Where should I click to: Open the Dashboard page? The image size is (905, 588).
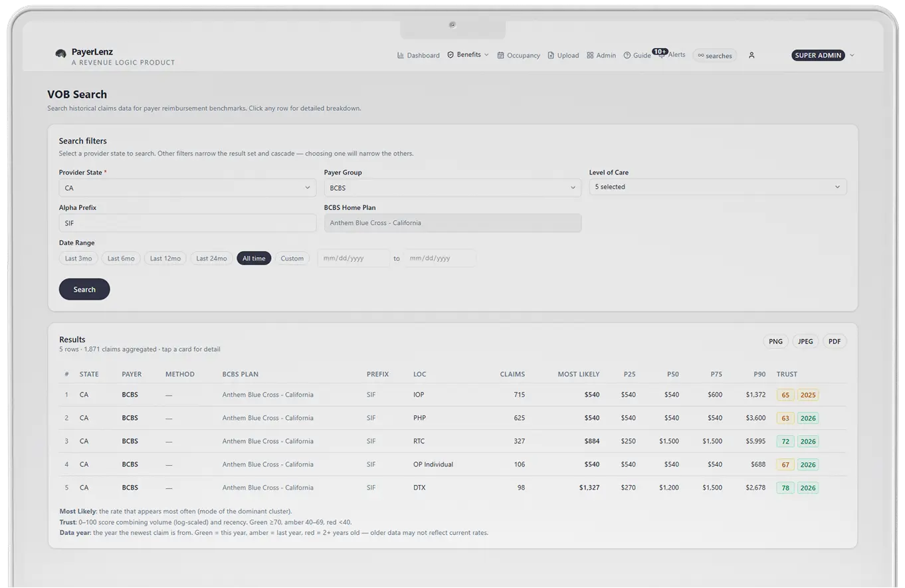coord(418,55)
